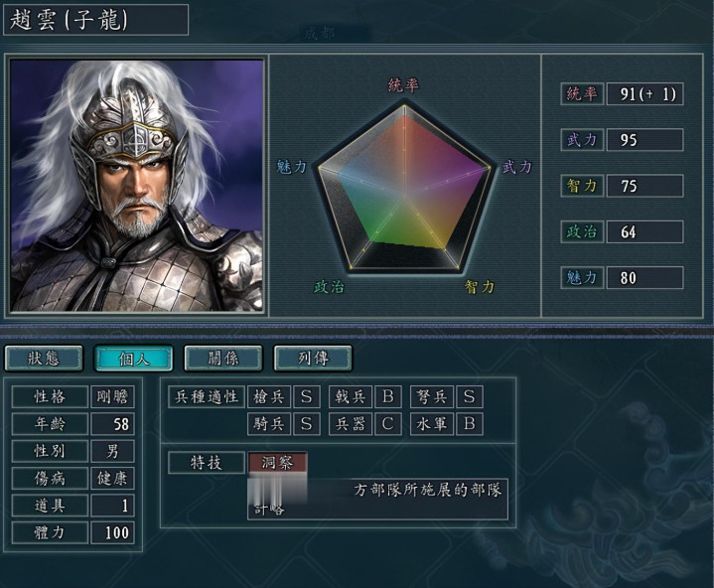Select the 水軍 aptitude cell
The height and width of the screenshot is (588, 714).
tap(432, 424)
